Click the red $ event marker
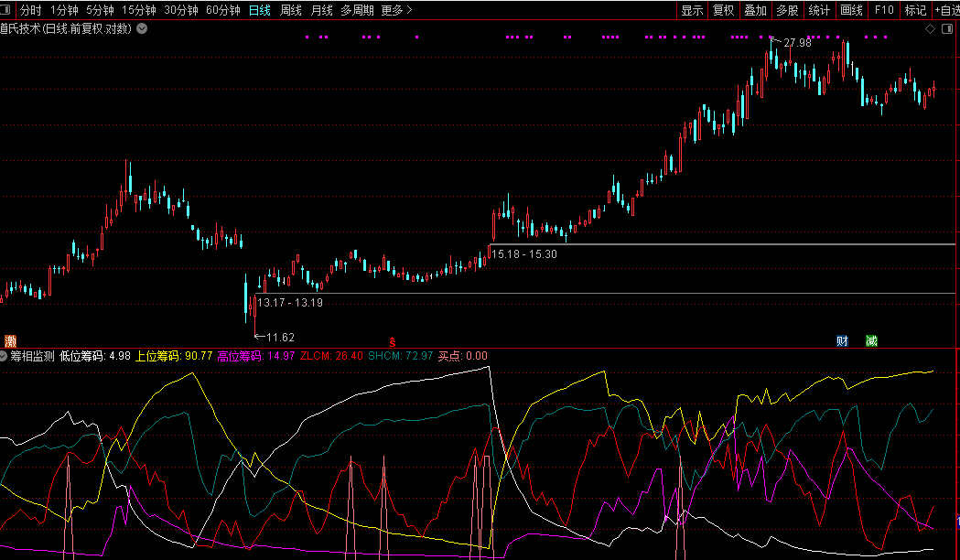Screen dimensions: 960x560 pyautogui.click(x=394, y=339)
